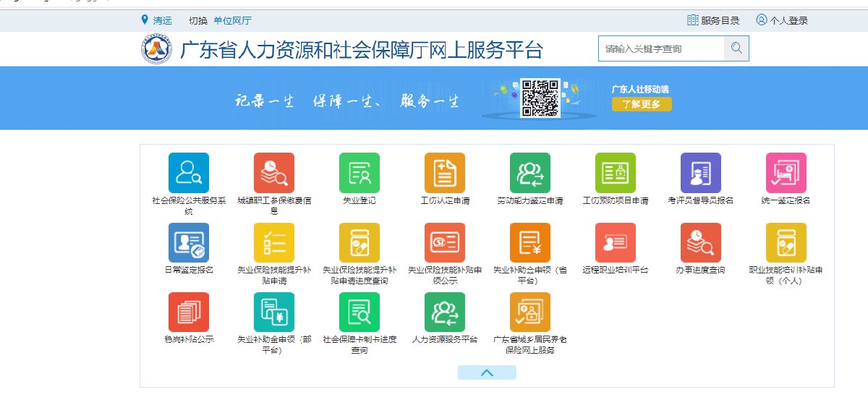Open 办事进度查询 icon

(x=701, y=242)
